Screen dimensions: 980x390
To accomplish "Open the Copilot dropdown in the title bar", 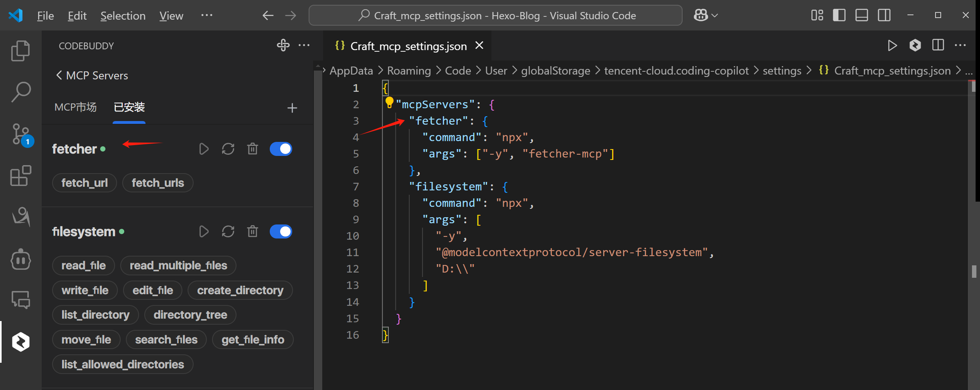I will [x=705, y=15].
